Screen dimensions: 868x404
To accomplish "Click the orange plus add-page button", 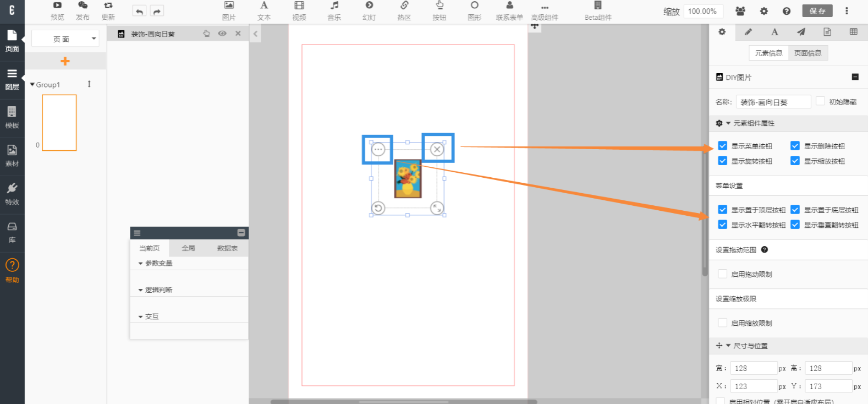I will [65, 61].
